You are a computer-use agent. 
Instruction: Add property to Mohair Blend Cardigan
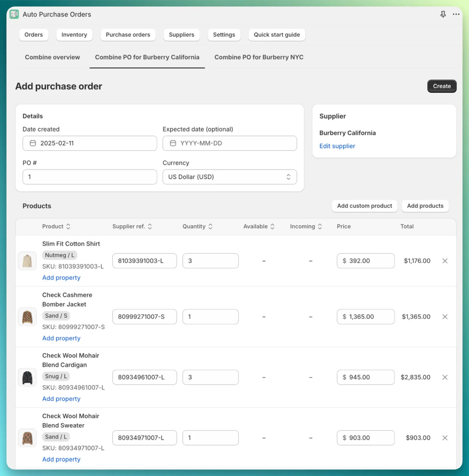point(61,398)
